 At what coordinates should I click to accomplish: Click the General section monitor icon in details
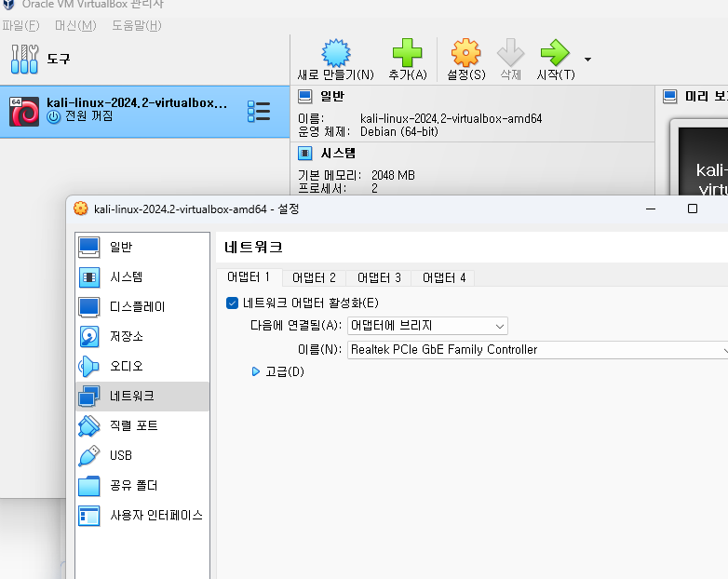305,97
